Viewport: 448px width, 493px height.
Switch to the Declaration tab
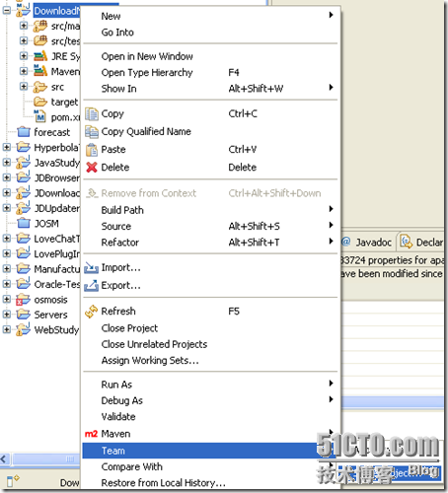point(421,243)
